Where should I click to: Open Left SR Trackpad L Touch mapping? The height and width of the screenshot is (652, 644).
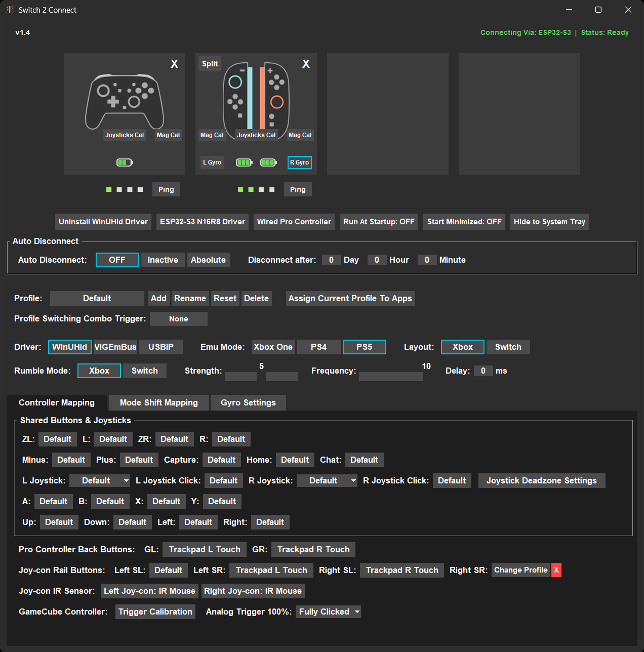(271, 570)
